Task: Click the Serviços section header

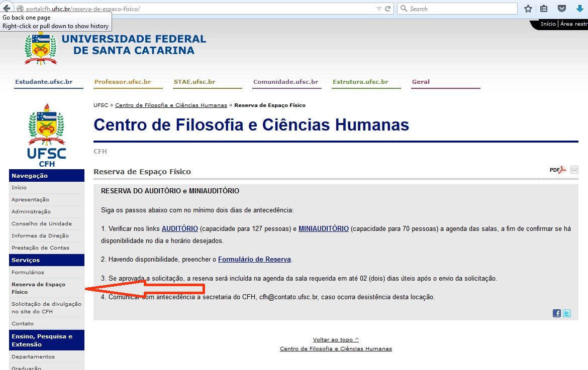Action: [47, 260]
